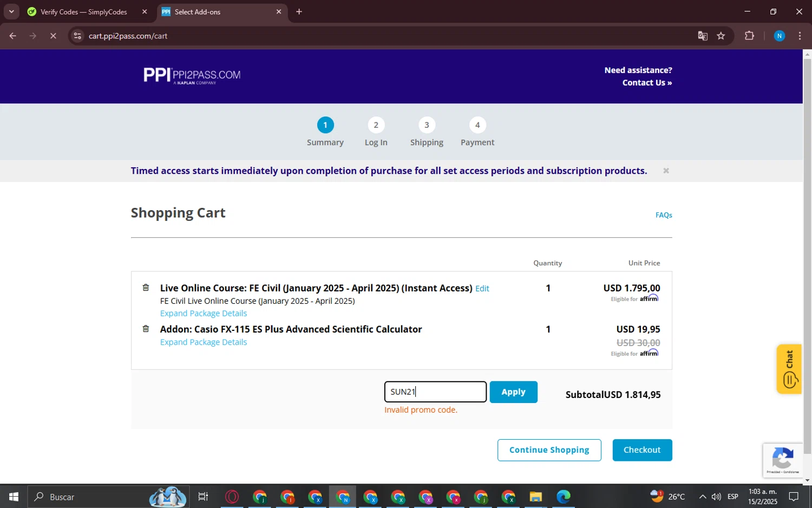
Task: Click the Shopping Cart heading
Action: click(x=178, y=213)
